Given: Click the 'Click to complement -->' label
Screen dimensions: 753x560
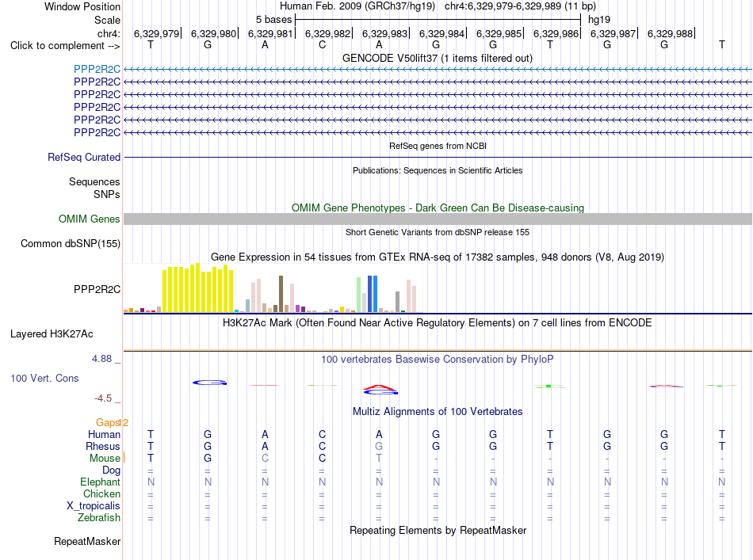Looking at the screenshot, I should (65, 46).
